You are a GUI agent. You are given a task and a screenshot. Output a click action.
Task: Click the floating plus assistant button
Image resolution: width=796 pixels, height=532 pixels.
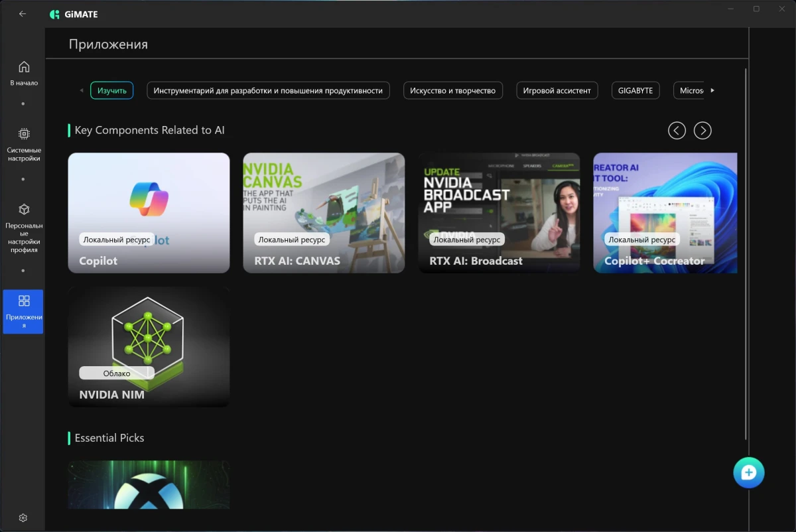coord(749,472)
